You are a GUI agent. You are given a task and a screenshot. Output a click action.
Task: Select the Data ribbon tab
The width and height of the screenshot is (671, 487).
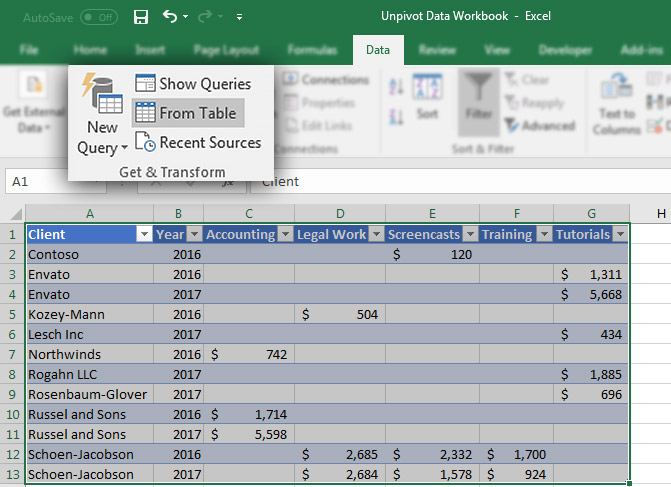tap(378, 50)
